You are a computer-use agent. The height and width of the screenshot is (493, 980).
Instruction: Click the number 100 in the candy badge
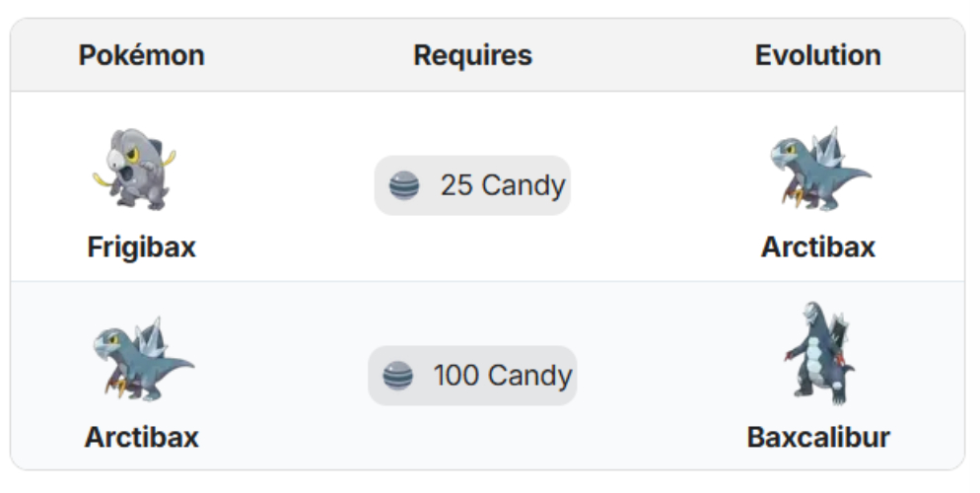[456, 375]
